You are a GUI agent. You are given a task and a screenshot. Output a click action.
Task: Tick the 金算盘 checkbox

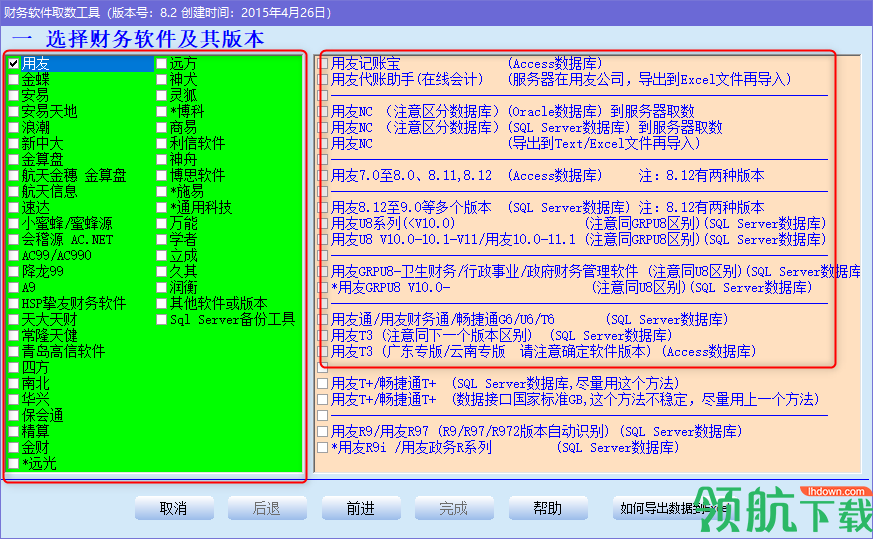14,160
